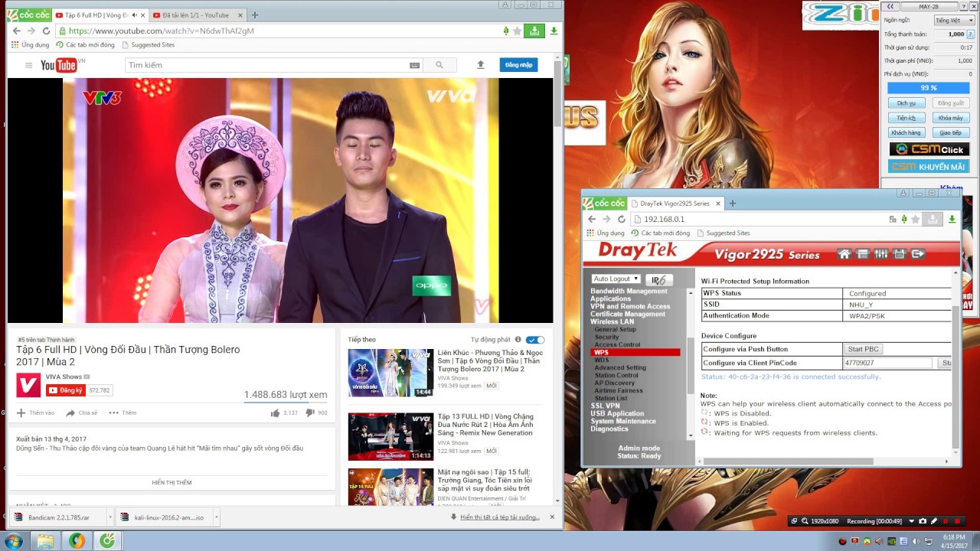Viewport: 980px width, 551px height.
Task: Like the video with thumbs-up icon
Action: pos(275,412)
